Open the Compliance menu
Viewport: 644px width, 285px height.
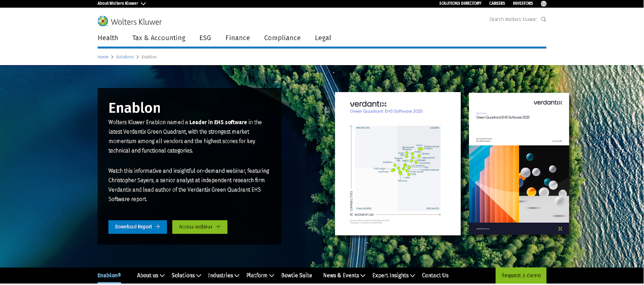[282, 38]
